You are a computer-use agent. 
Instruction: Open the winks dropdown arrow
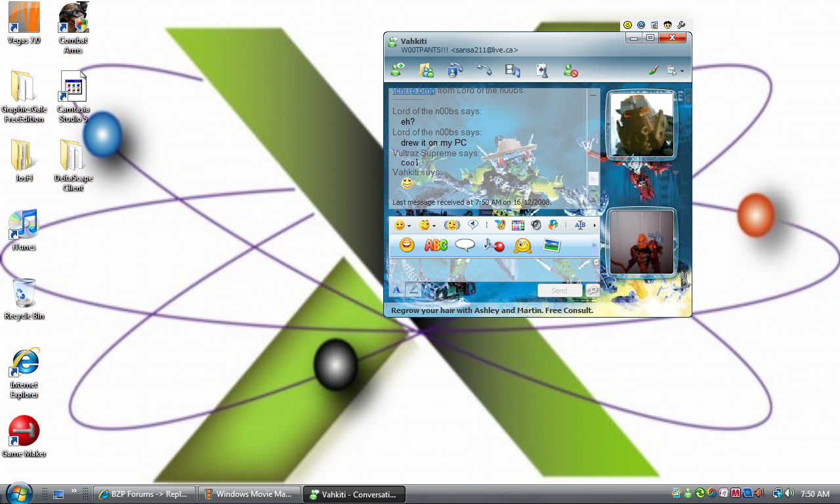(x=434, y=225)
